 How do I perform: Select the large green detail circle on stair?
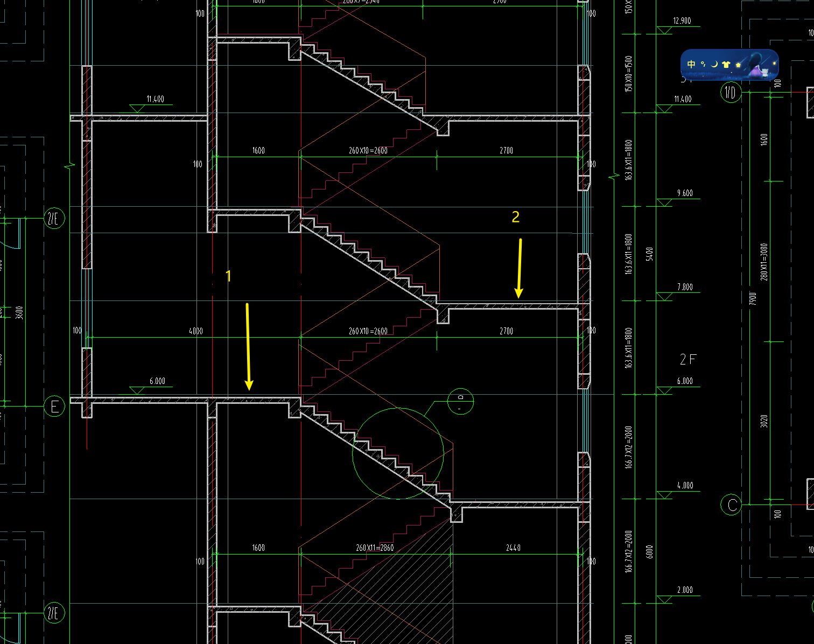[398, 453]
